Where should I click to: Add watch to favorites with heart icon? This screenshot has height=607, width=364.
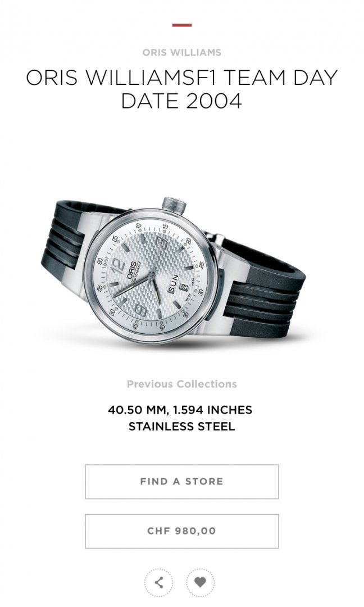coord(200,582)
